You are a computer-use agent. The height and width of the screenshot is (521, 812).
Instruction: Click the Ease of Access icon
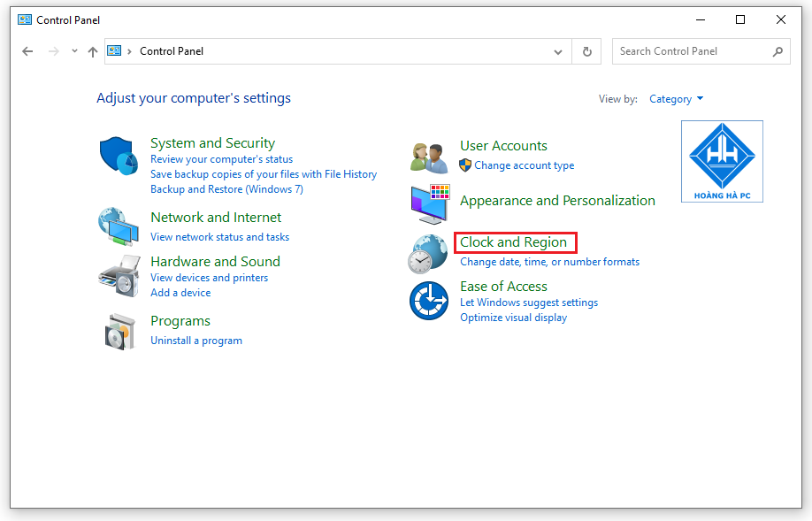click(x=428, y=301)
